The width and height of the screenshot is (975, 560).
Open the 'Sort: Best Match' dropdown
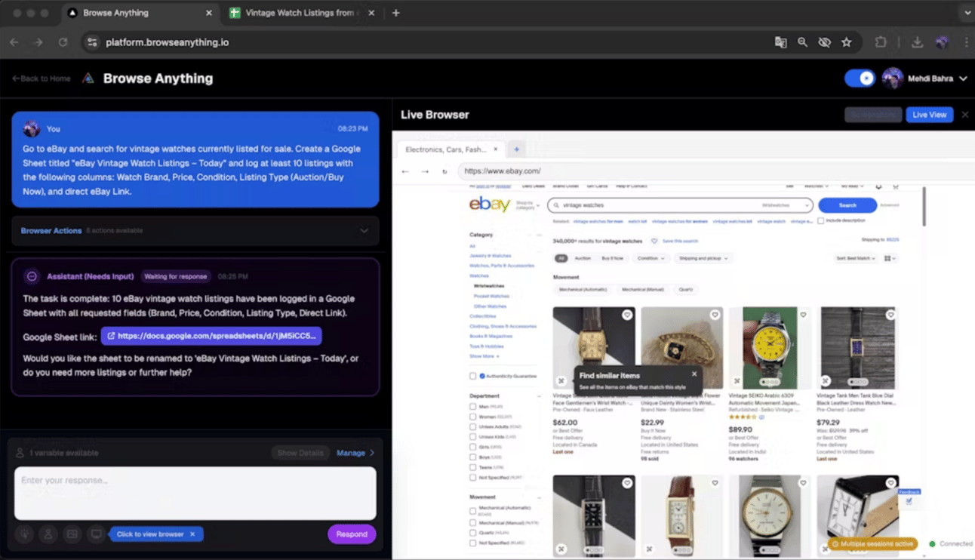coord(857,258)
